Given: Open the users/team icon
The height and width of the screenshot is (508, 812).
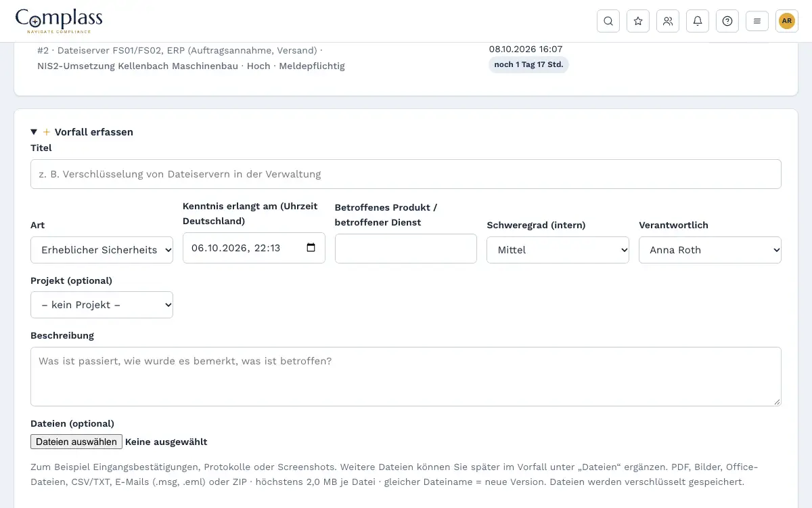Looking at the screenshot, I should [x=668, y=21].
